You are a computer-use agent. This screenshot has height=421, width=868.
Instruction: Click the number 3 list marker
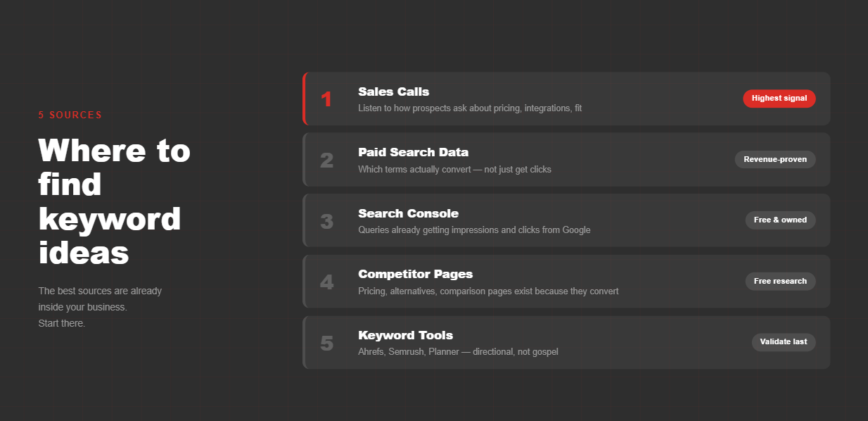click(x=326, y=221)
